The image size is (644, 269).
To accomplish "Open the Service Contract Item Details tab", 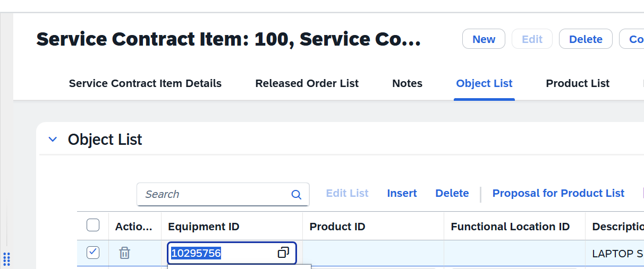I will click(145, 83).
